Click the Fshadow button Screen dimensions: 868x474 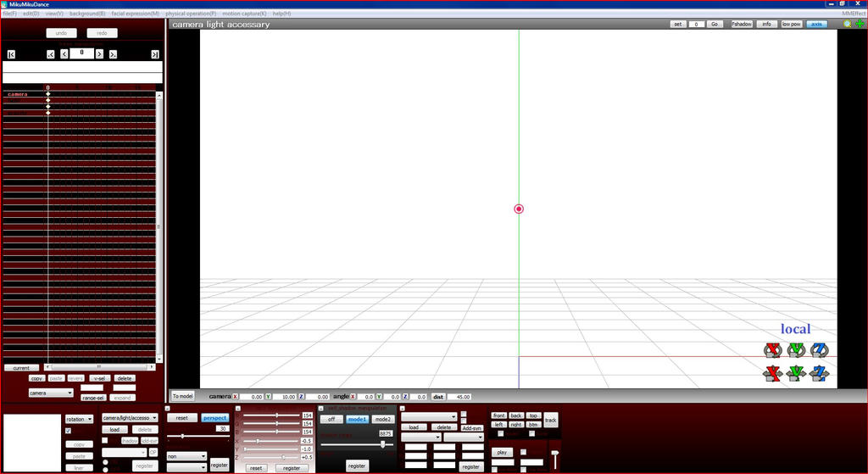pyautogui.click(x=742, y=25)
